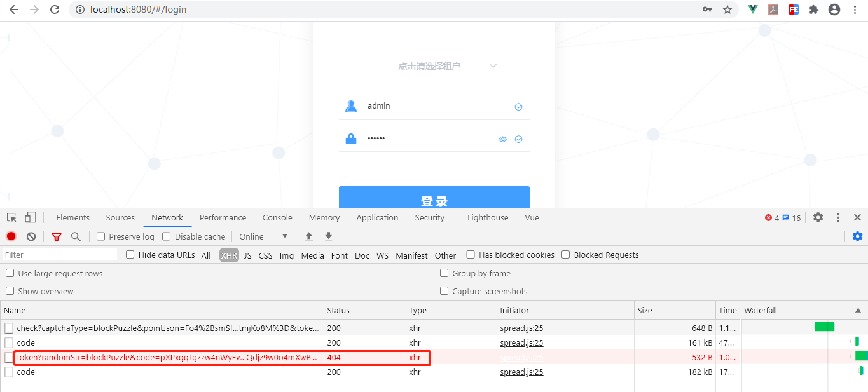This screenshot has height=392, width=868.
Task: Switch to the Console tab
Action: [277, 217]
